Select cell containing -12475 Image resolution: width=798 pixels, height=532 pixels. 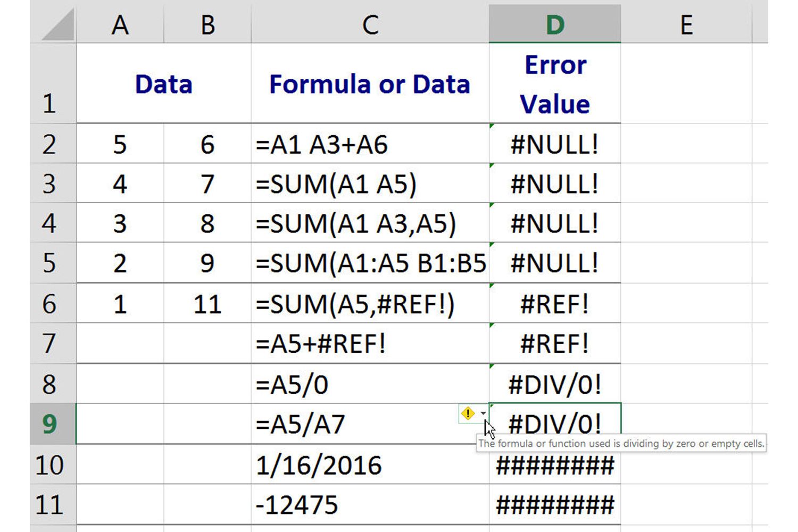370,504
